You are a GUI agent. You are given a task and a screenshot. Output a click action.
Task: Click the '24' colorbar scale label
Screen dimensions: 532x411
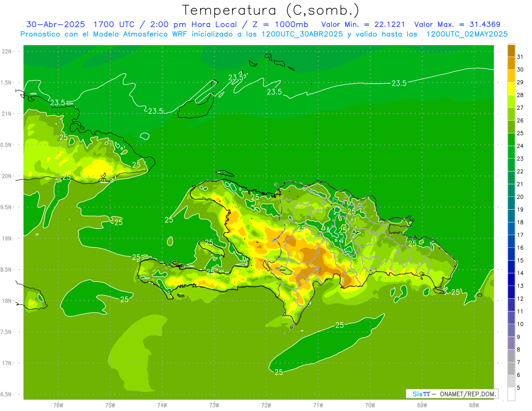click(520, 146)
